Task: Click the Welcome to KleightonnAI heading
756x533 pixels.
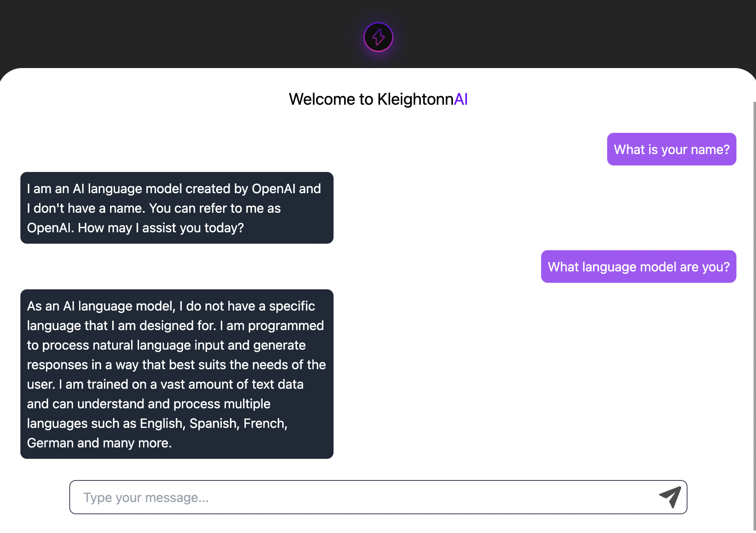Action: pos(378,99)
